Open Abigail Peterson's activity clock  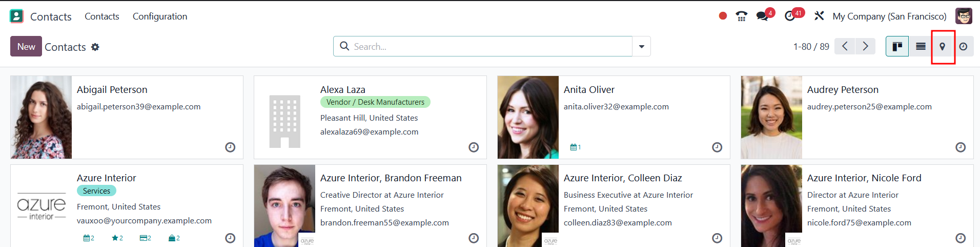point(230,147)
